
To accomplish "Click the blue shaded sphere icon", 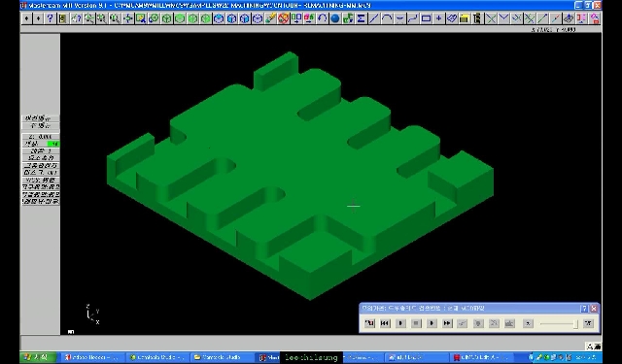I will pos(335,18).
